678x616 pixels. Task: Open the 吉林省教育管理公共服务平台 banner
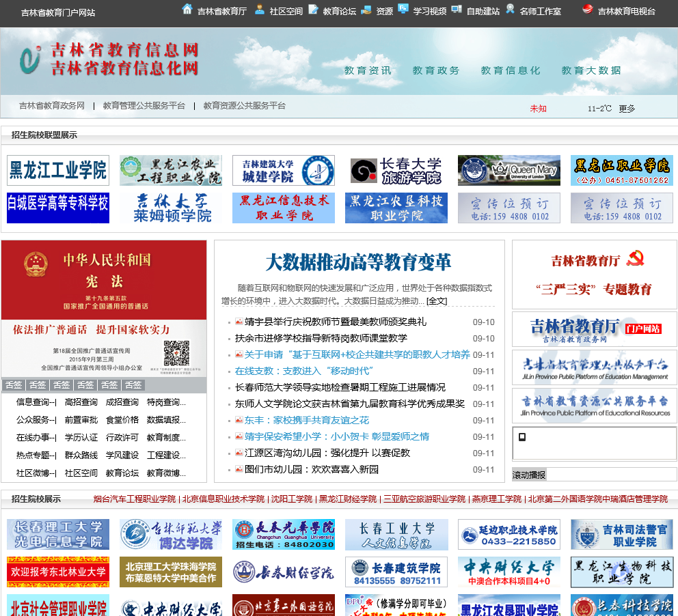(x=595, y=367)
